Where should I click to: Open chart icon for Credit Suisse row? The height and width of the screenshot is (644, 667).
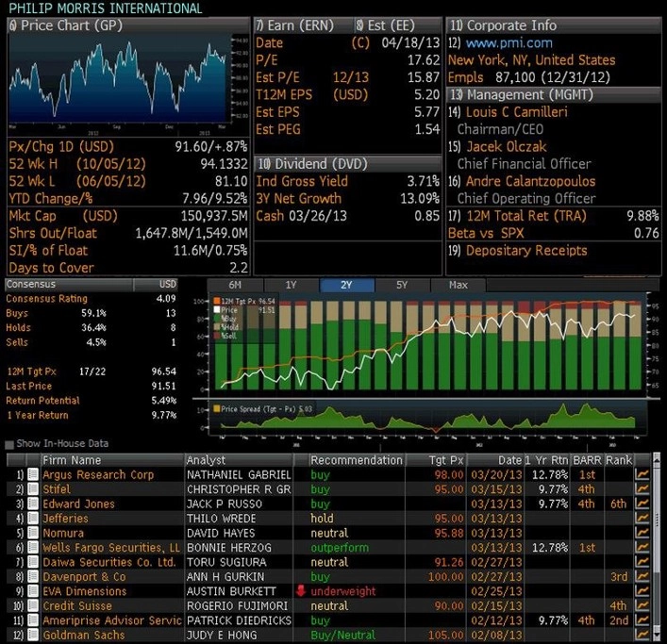[642, 605]
